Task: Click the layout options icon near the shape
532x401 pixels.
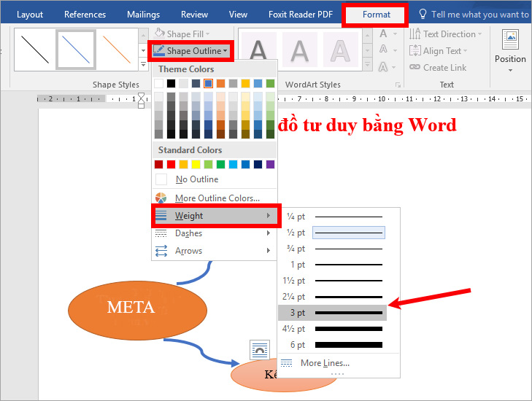Action: tap(260, 350)
